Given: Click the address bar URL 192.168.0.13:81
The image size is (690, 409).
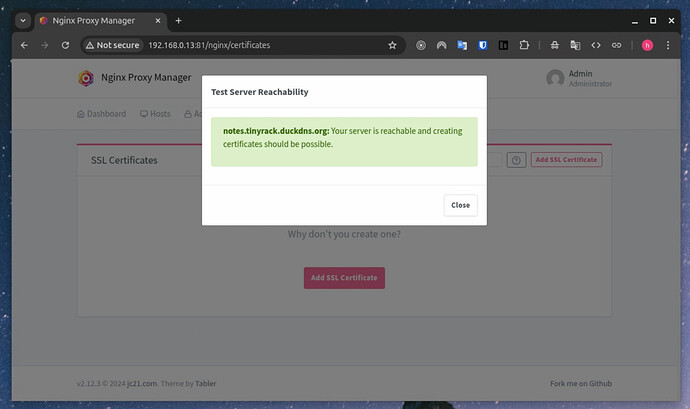Looking at the screenshot, I should point(209,45).
